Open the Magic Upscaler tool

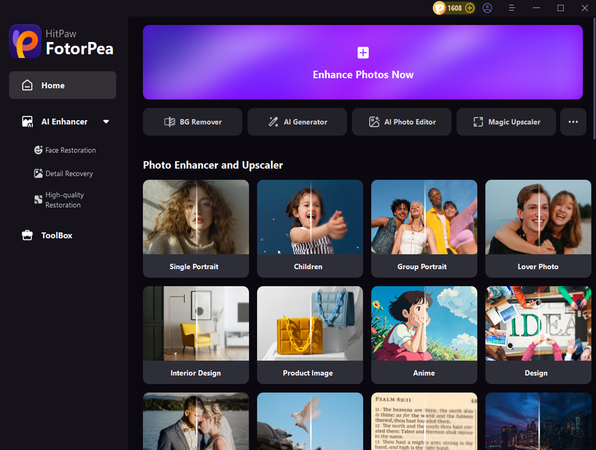coord(506,122)
